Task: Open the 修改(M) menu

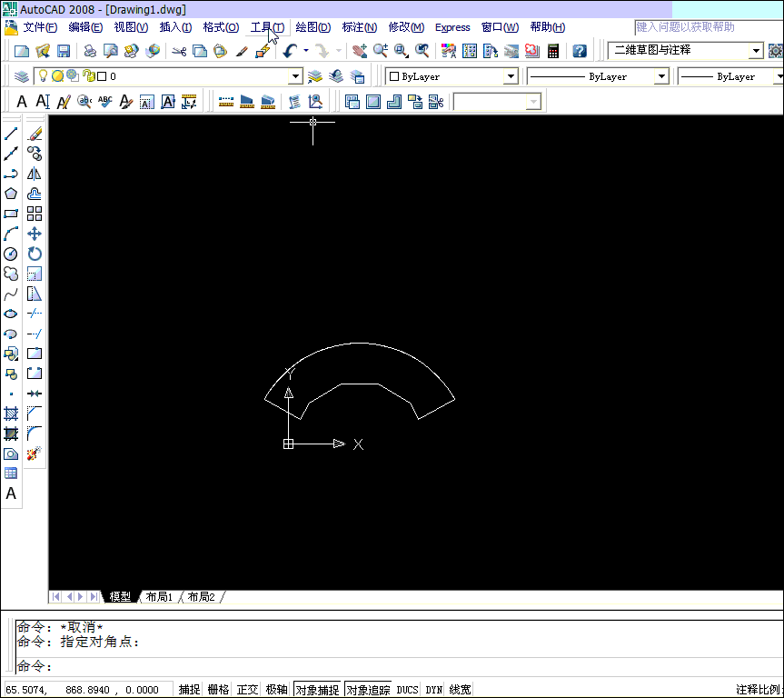Action: (x=406, y=27)
